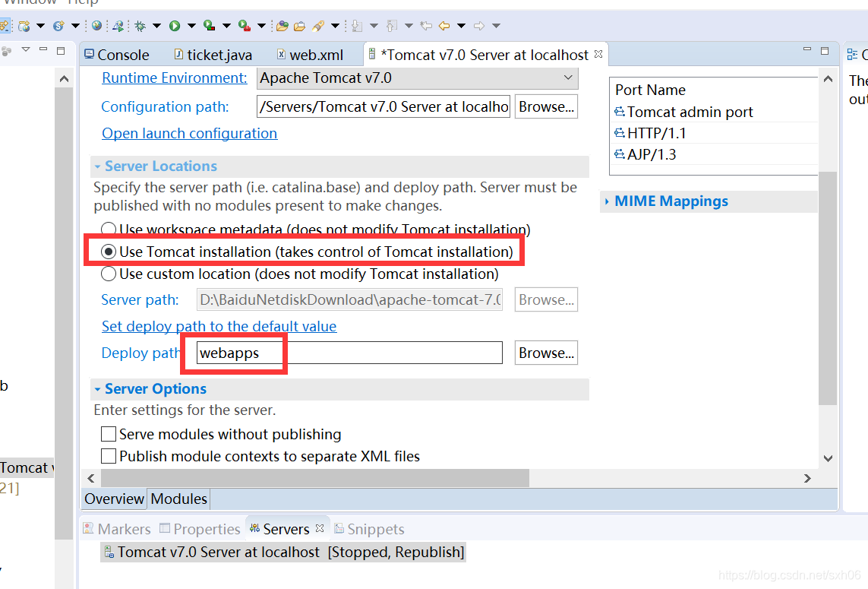Switch to the Console tab
The height and width of the screenshot is (589, 868).
117,55
